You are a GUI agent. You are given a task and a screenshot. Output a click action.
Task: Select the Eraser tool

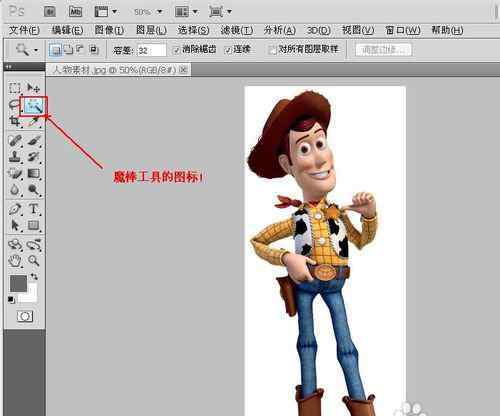click(15, 173)
